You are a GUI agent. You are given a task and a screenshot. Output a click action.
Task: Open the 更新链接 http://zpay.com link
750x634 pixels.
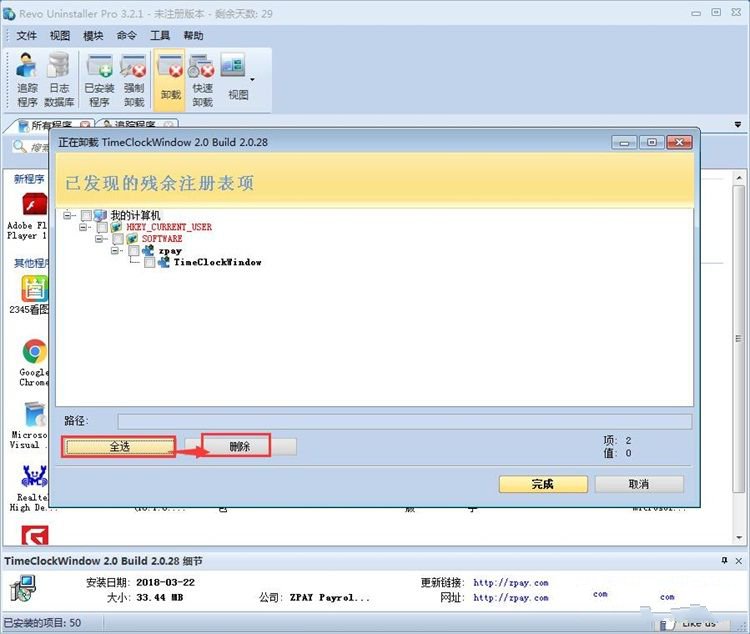510,583
